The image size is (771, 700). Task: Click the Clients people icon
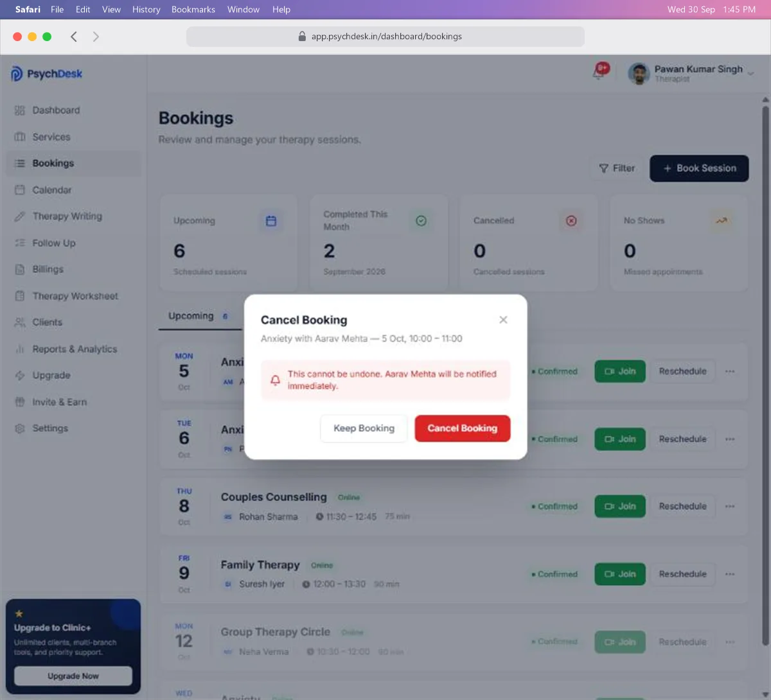click(20, 322)
